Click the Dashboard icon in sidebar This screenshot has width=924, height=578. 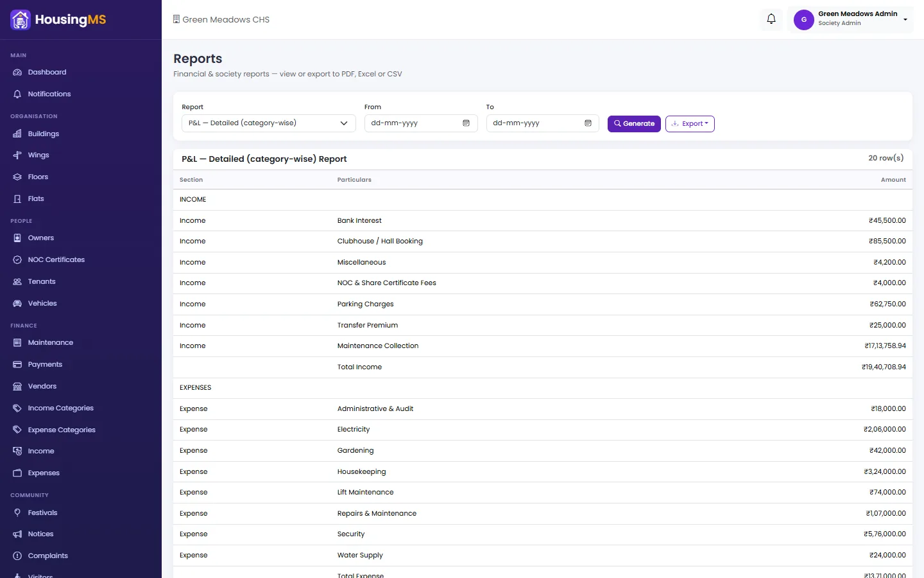pyautogui.click(x=17, y=73)
